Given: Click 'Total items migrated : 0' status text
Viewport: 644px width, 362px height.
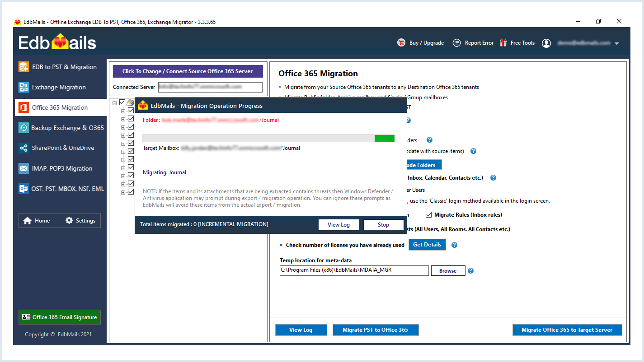Looking at the screenshot, I should pyautogui.click(x=168, y=224).
